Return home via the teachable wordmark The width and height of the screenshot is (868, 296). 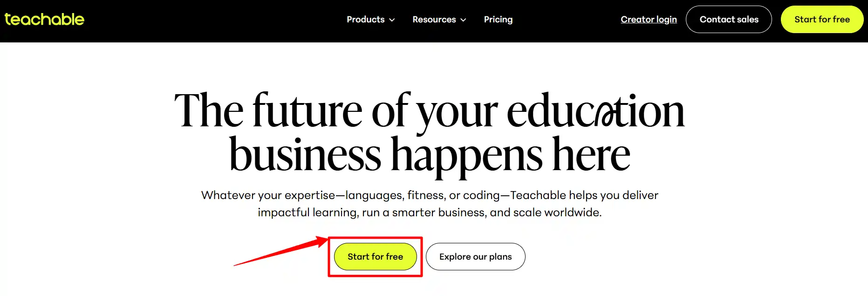[44, 19]
